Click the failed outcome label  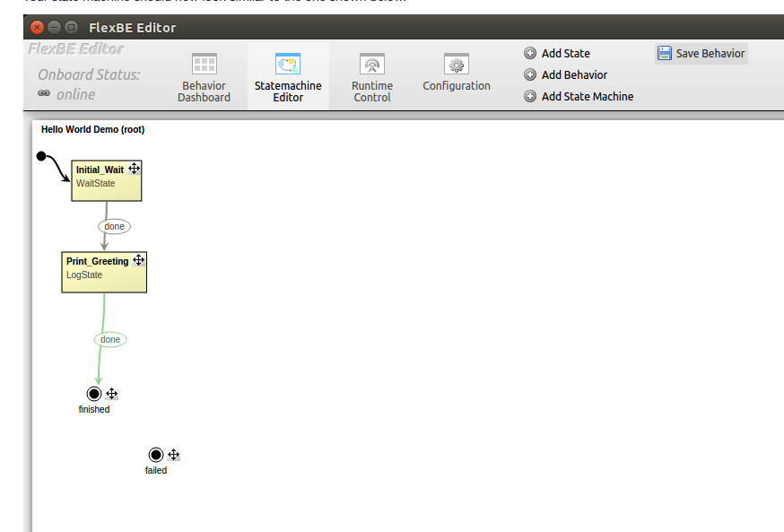tap(156, 470)
